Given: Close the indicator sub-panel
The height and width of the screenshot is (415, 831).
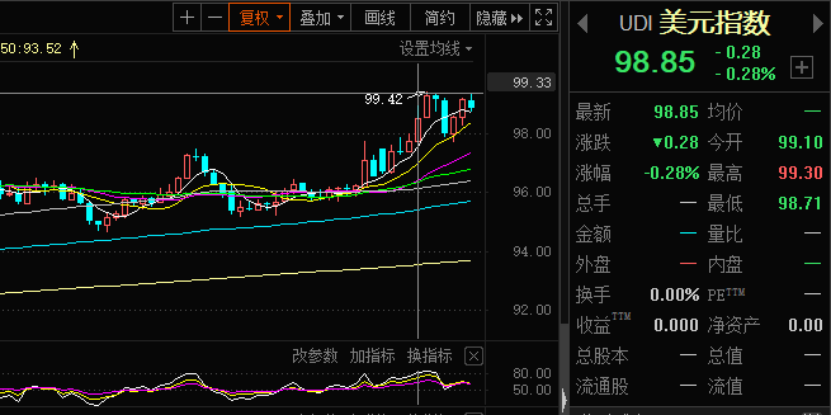Looking at the screenshot, I should [x=473, y=356].
